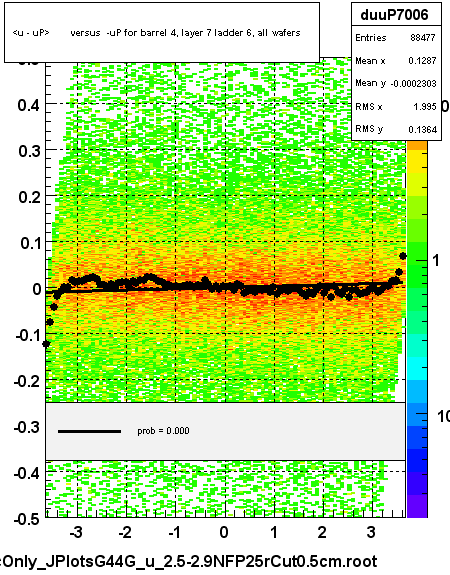Click the x-axis label 3
This screenshot has width=450, height=575.
pos(372,532)
